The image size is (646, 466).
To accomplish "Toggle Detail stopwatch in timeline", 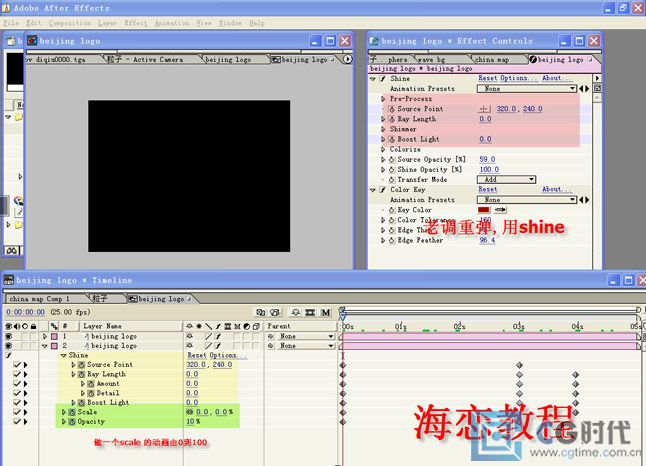I will (x=91, y=393).
